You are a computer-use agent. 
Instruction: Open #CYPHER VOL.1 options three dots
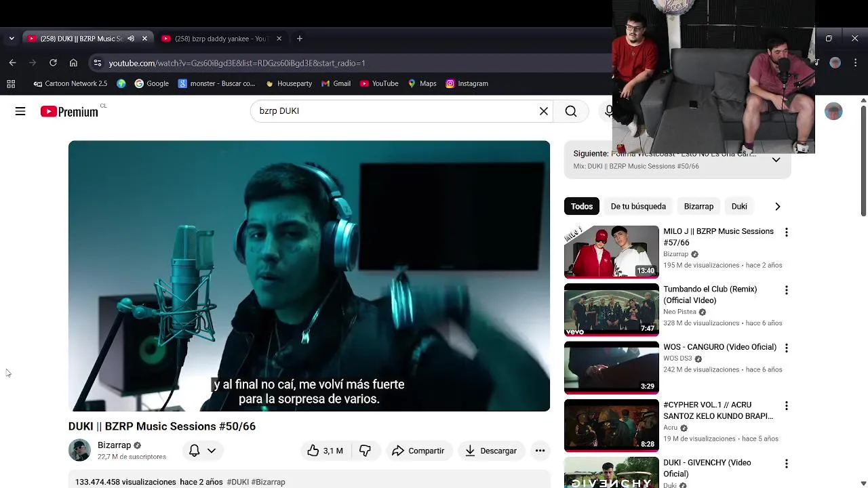pos(786,406)
